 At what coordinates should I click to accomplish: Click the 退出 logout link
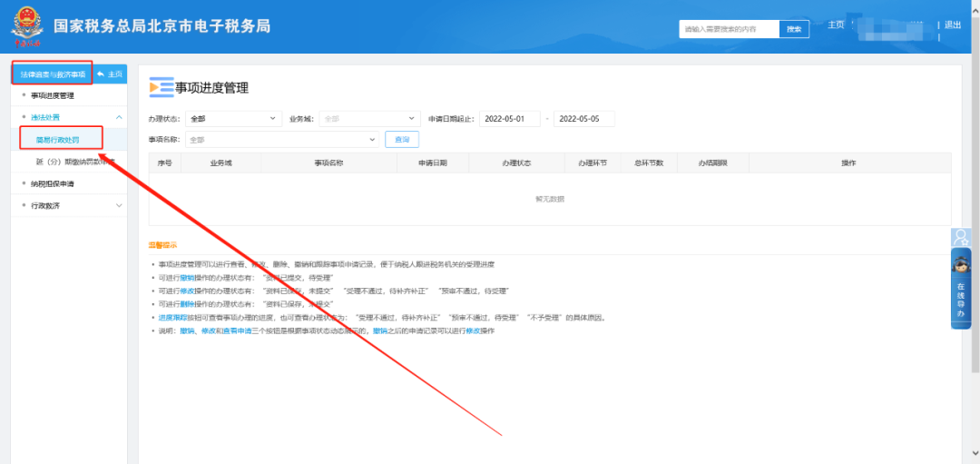pos(952,25)
